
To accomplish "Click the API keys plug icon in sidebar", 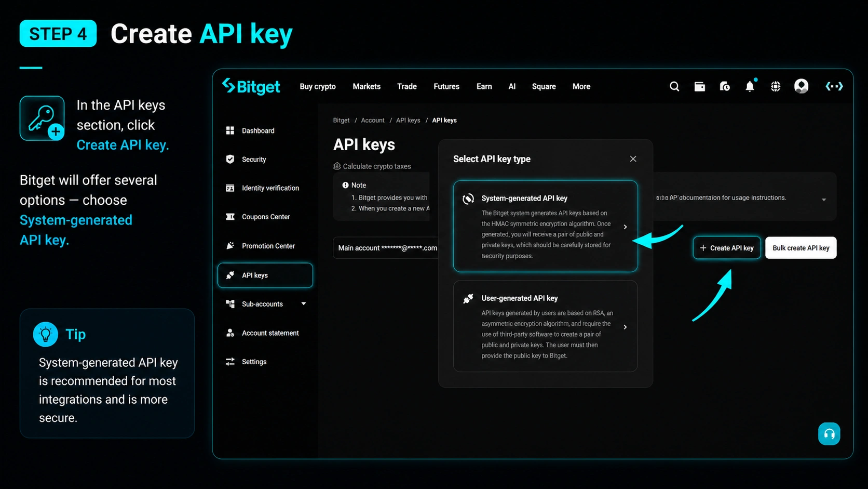I will pyautogui.click(x=230, y=275).
